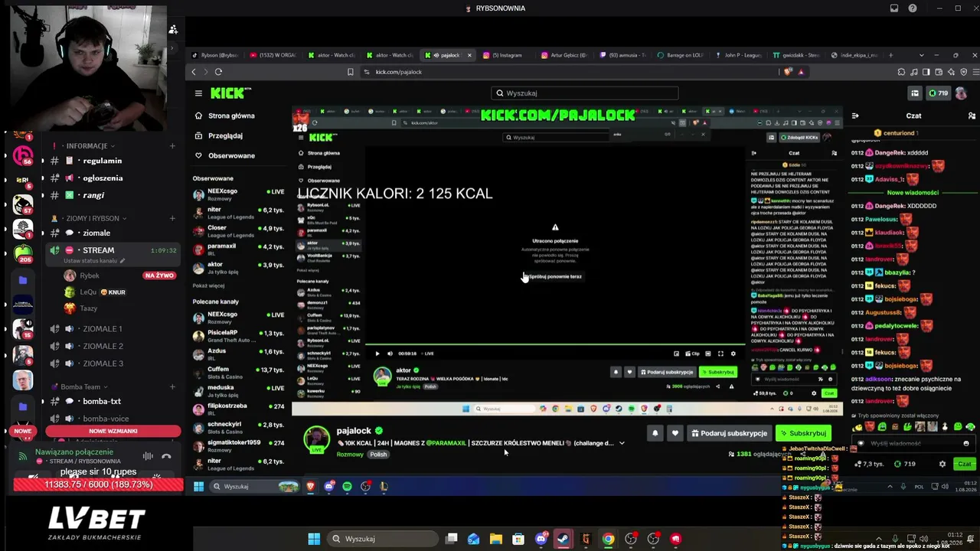Open chat settings gear icon
The width and height of the screenshot is (980, 551).
pos(942,464)
